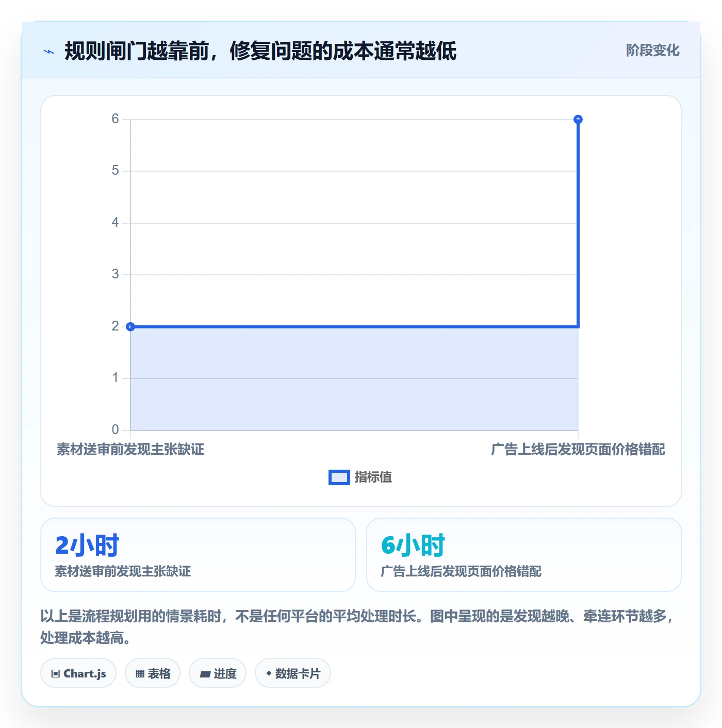The image size is (722, 728).
Task: Select the 进度 tag
Action: pos(218,673)
